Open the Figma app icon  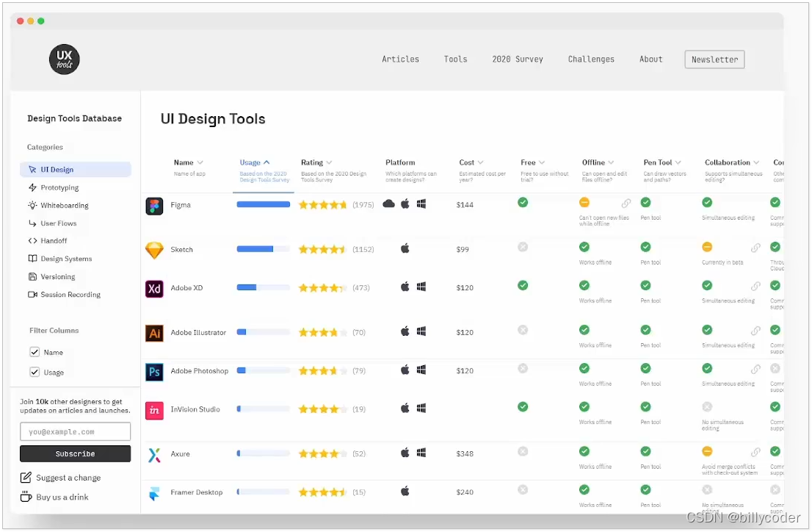[154, 206]
